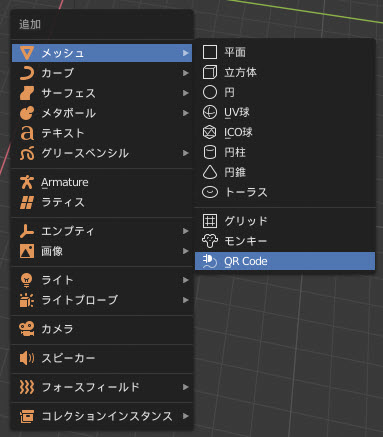383x437 pixels.
Task: Expand the エンプティ submenu arrow
Action: tap(186, 231)
